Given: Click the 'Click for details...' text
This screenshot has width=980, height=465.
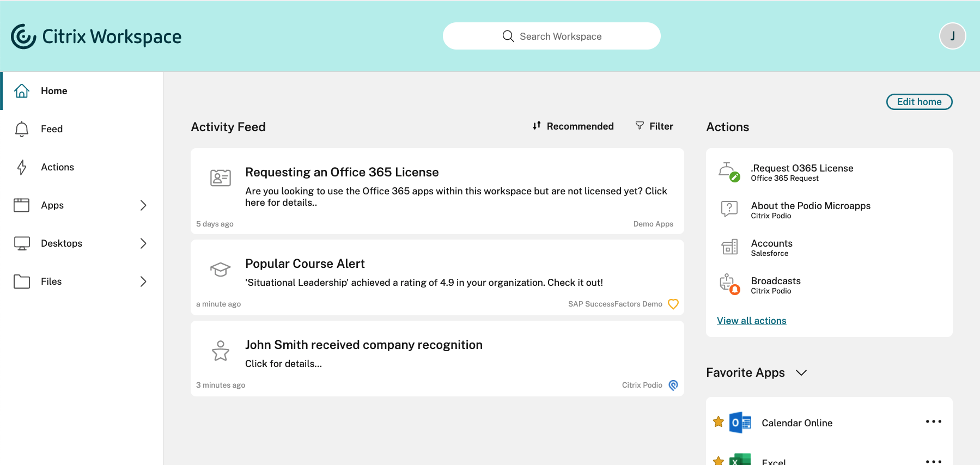Looking at the screenshot, I should tap(283, 364).
